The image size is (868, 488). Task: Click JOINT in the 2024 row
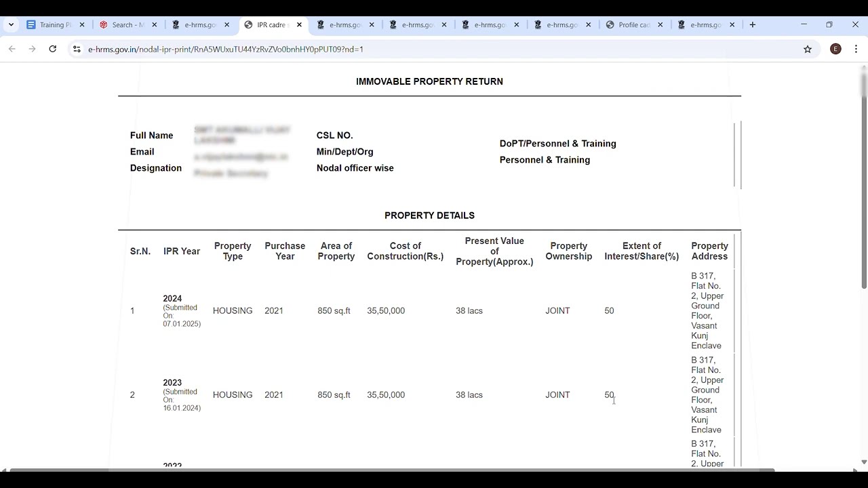point(557,311)
